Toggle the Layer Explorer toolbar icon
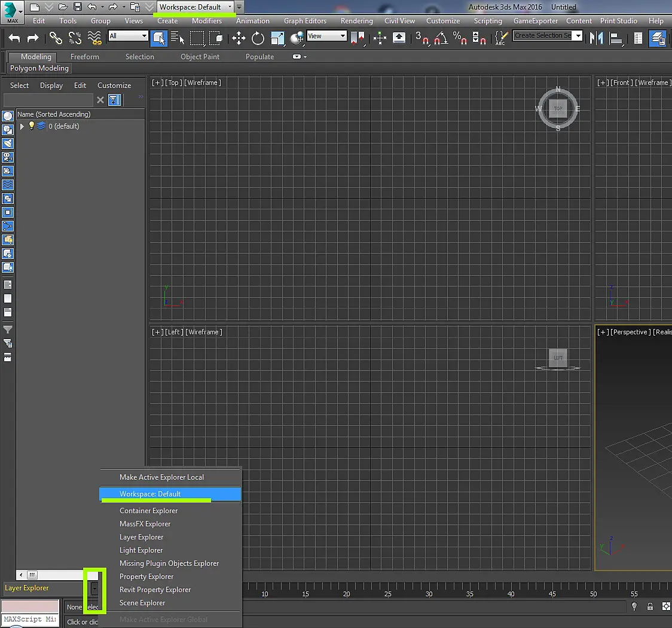The width and height of the screenshot is (672, 628). 658,38
